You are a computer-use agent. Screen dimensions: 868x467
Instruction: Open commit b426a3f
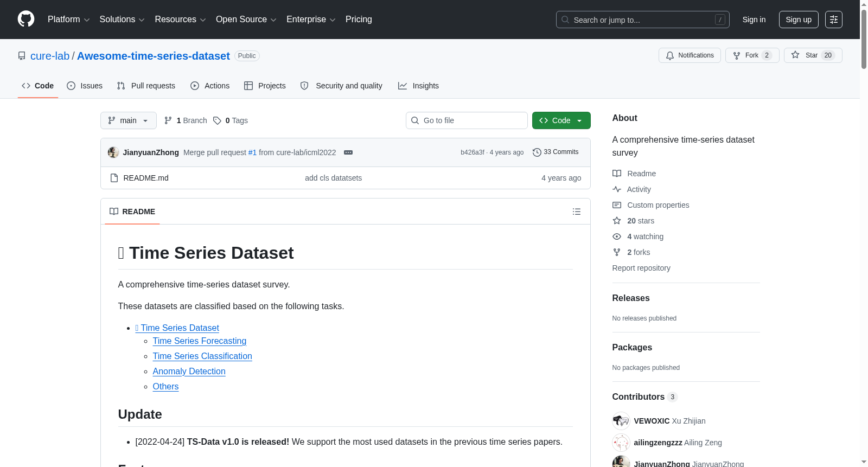473,152
